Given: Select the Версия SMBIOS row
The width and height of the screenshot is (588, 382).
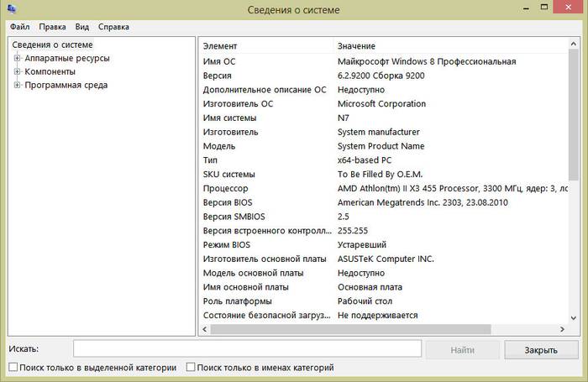Looking at the screenshot, I should 384,217.
